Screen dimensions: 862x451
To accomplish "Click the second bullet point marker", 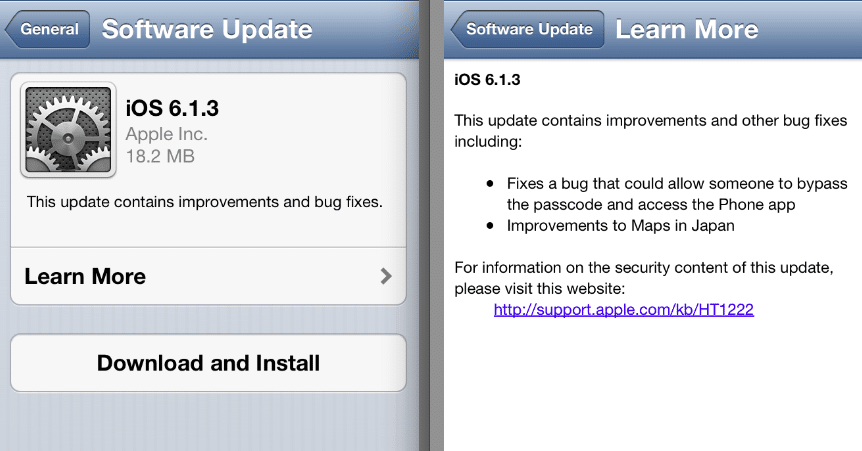I will [490, 226].
